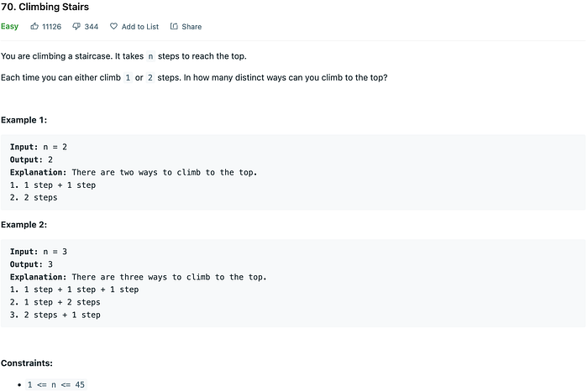The image size is (588, 391).
Task: Click the Input: n = 2 line
Action: click(x=39, y=147)
